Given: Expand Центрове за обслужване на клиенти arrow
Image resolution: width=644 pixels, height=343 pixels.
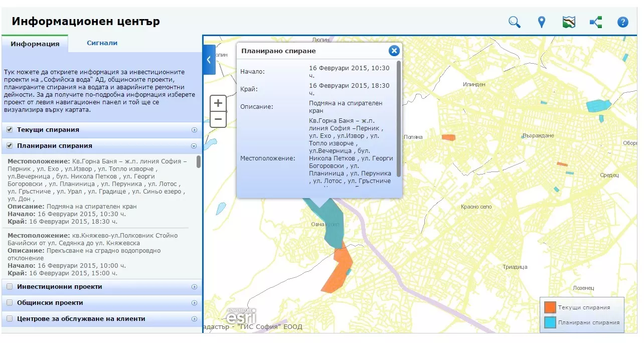Looking at the screenshot, I should pos(194,319).
